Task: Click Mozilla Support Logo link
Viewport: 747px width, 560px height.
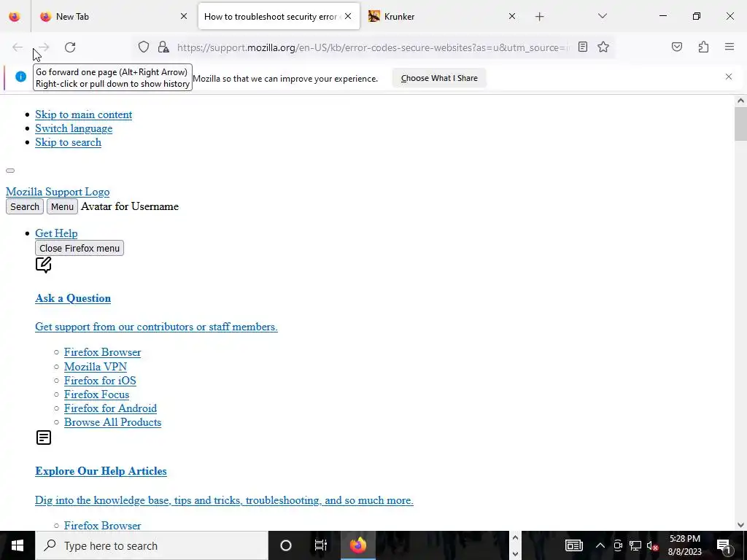Action: click(58, 192)
